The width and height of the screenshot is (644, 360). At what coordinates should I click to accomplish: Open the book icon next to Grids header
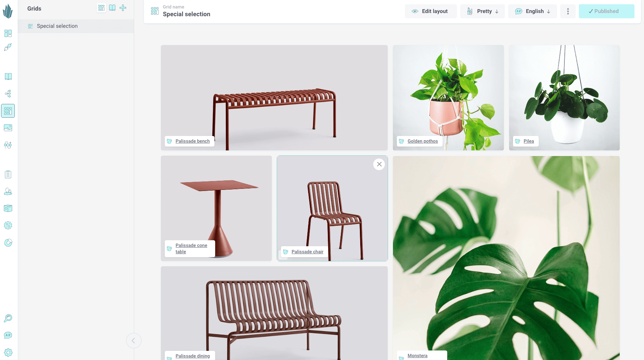112,8
